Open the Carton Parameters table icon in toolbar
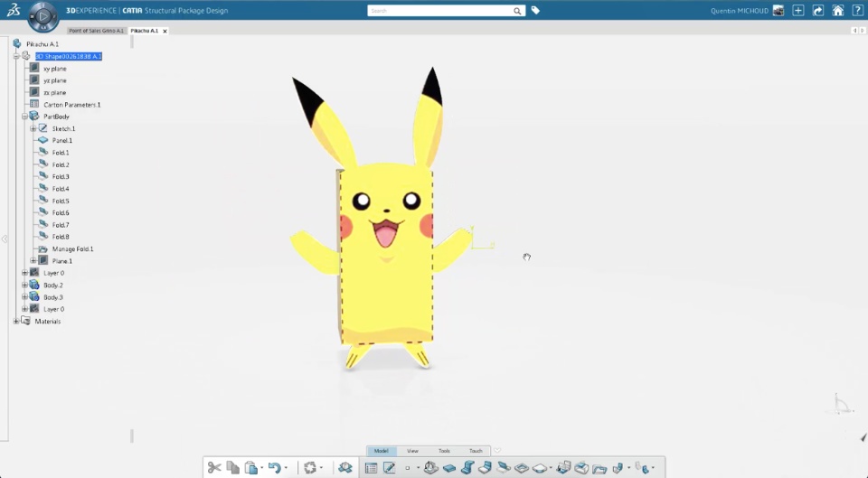This screenshot has width=868, height=478. tap(372, 468)
